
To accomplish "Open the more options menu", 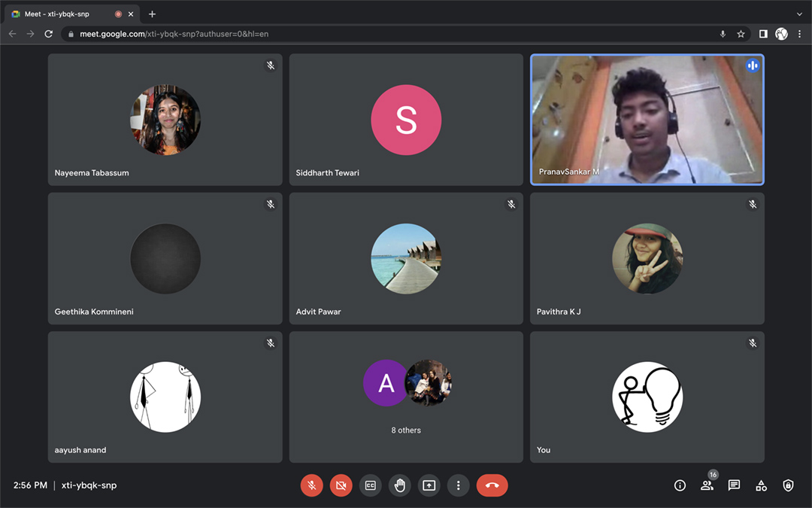I will click(458, 485).
